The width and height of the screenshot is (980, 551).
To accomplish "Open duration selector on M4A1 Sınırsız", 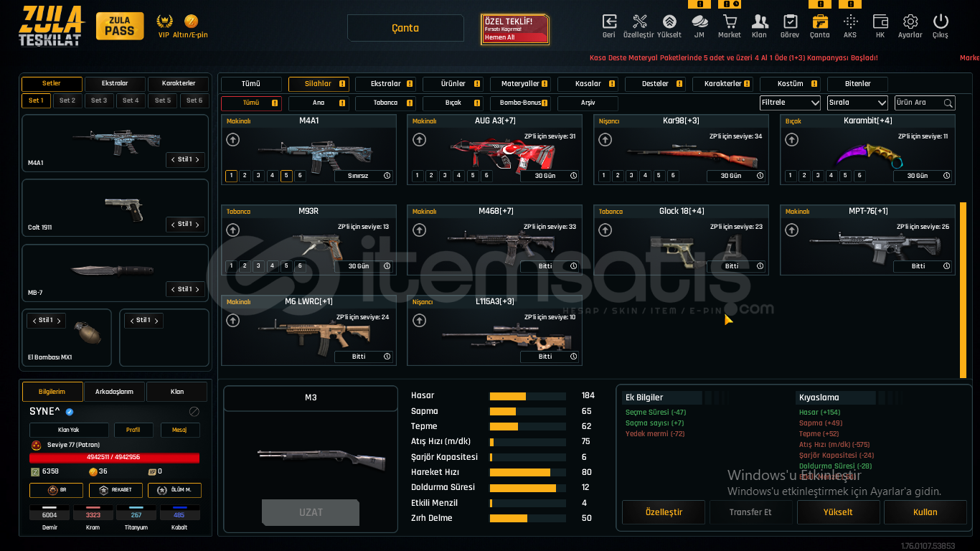I will point(364,176).
